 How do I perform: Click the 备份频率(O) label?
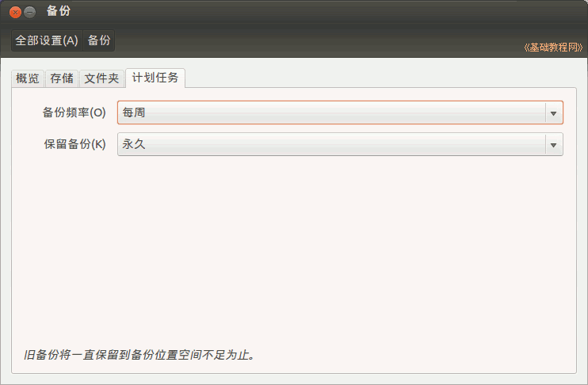pyautogui.click(x=74, y=113)
